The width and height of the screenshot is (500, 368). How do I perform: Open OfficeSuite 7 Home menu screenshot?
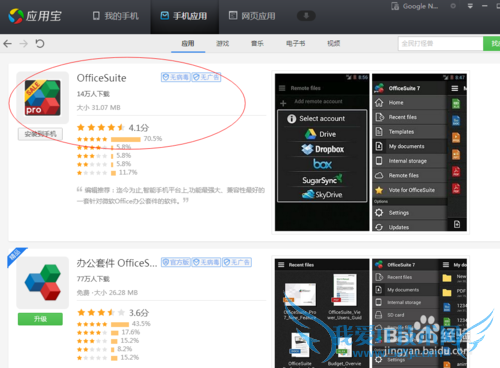(419, 152)
